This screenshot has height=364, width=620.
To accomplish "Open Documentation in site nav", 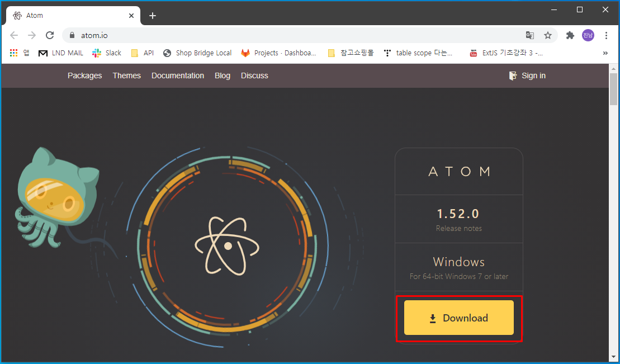I will point(178,75).
